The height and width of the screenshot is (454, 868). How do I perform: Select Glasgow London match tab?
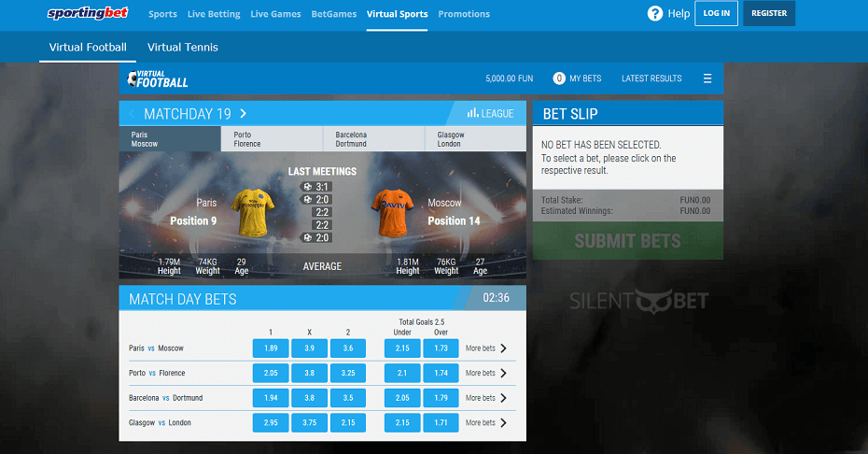coord(475,139)
